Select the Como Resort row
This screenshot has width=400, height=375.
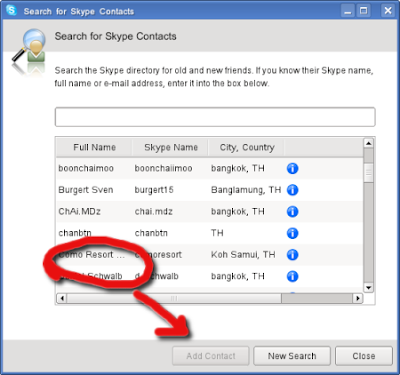(210, 255)
